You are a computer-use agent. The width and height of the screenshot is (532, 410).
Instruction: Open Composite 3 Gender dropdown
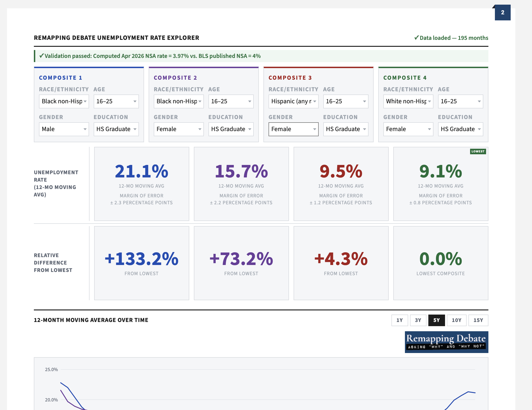(293, 129)
